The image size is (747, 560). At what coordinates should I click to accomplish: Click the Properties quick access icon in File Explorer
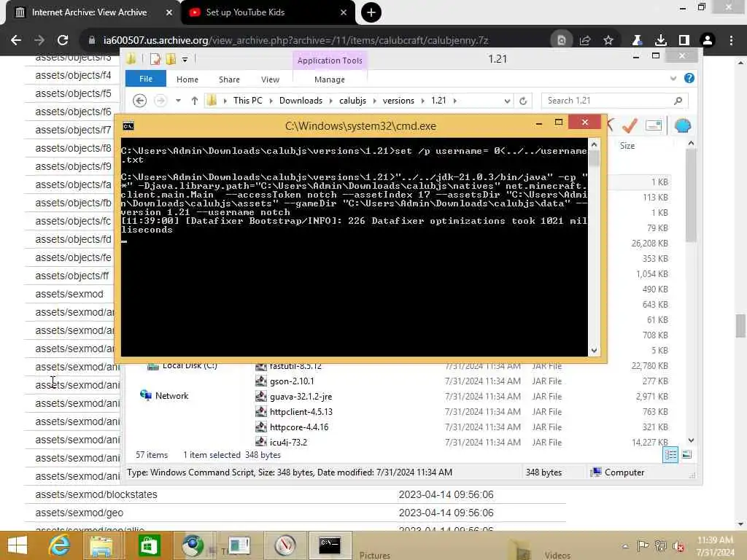pyautogui.click(x=155, y=59)
